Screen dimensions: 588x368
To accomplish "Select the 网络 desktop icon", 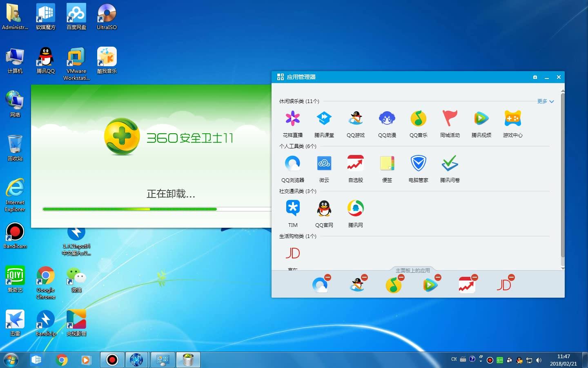I will point(15,104).
